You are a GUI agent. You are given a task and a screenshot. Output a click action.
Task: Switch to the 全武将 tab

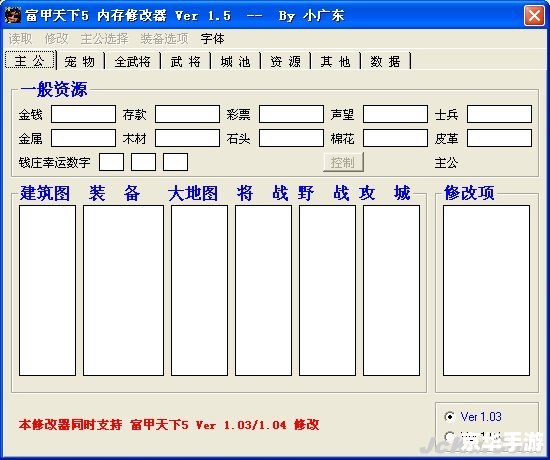pyautogui.click(x=133, y=62)
